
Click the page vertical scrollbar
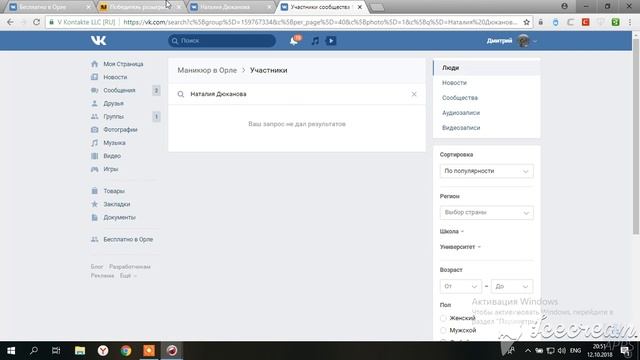(x=636, y=137)
